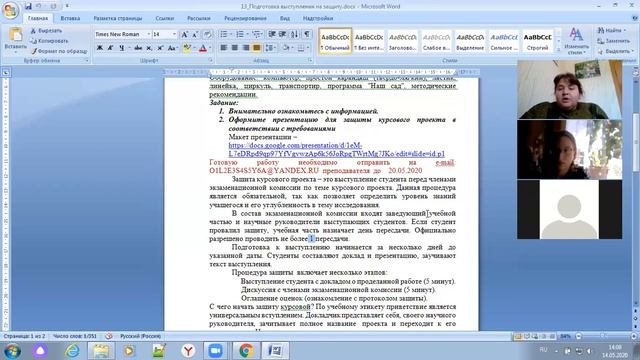Image resolution: width=640 pixels, height=360 pixels.
Task: Switch to the Вставка ribbon tab
Action: pyautogui.click(x=70, y=18)
